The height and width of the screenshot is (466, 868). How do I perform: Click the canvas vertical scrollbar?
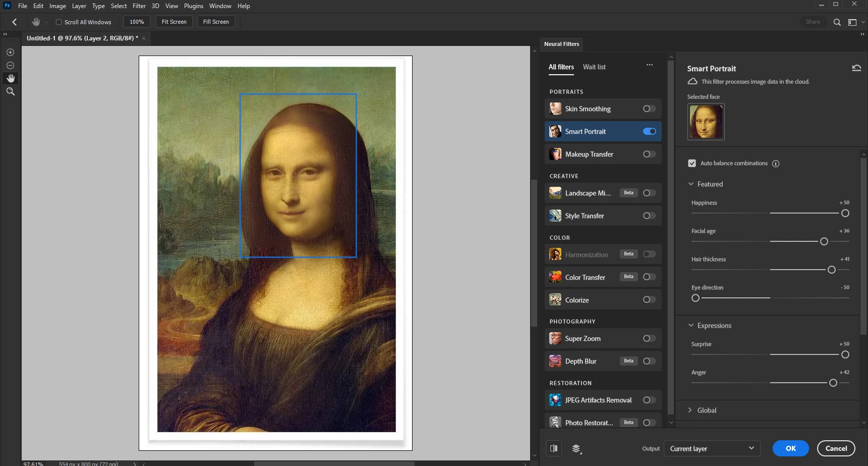(x=534, y=253)
